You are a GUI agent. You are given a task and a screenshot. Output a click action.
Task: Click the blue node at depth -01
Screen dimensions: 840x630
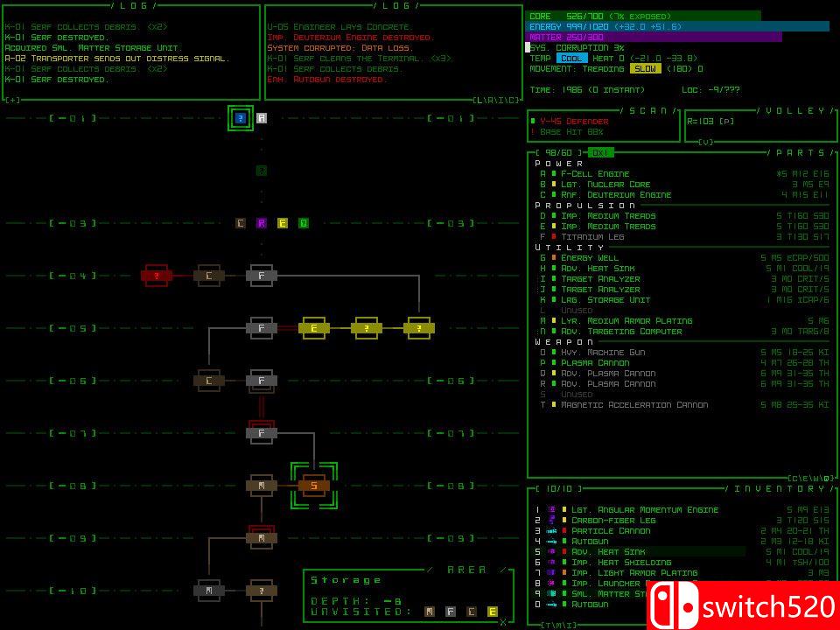click(241, 118)
